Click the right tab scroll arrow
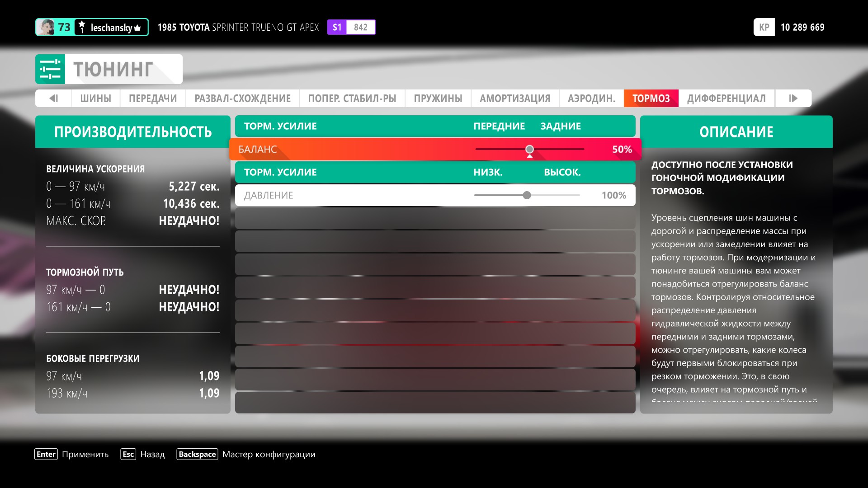This screenshot has width=868, height=488. pyautogui.click(x=793, y=99)
